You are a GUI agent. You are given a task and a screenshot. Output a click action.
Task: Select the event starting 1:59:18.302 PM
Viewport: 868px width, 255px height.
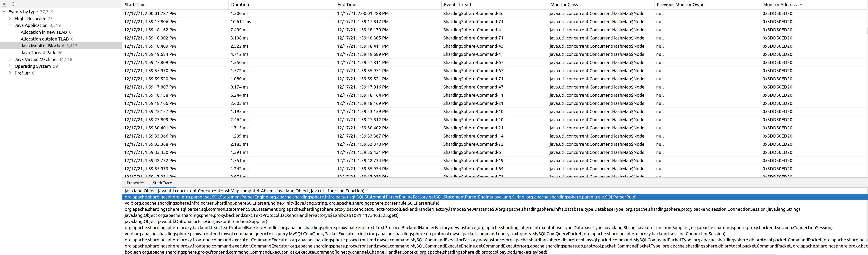[494, 38]
